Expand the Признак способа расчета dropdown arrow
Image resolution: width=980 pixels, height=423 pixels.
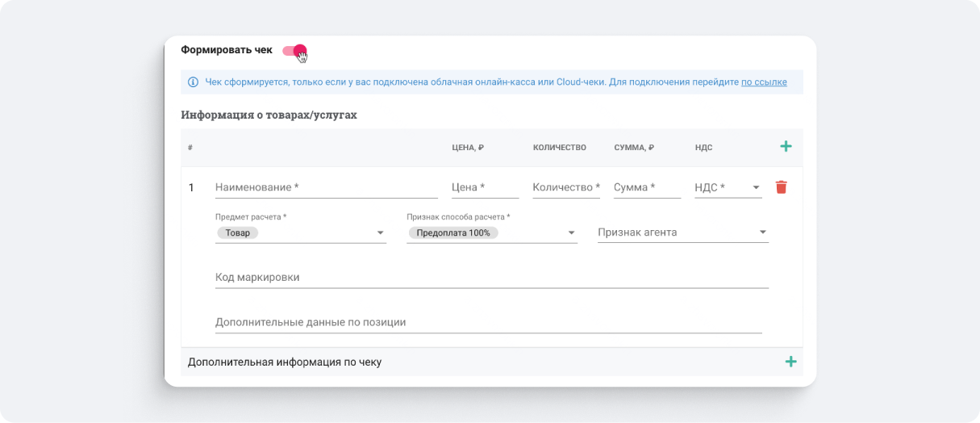pyautogui.click(x=571, y=232)
